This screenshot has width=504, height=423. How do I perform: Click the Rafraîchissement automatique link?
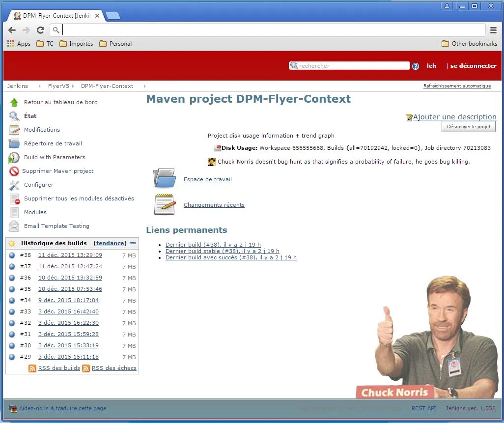(x=457, y=86)
